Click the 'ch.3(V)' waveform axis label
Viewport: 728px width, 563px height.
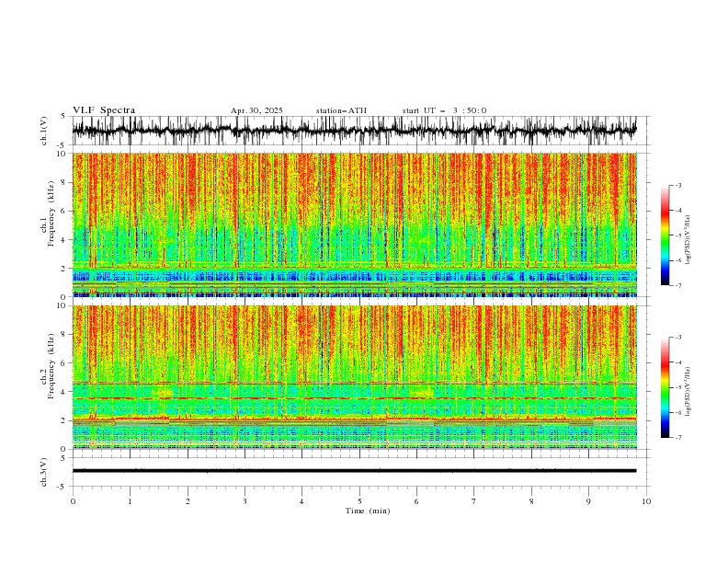pos(44,472)
